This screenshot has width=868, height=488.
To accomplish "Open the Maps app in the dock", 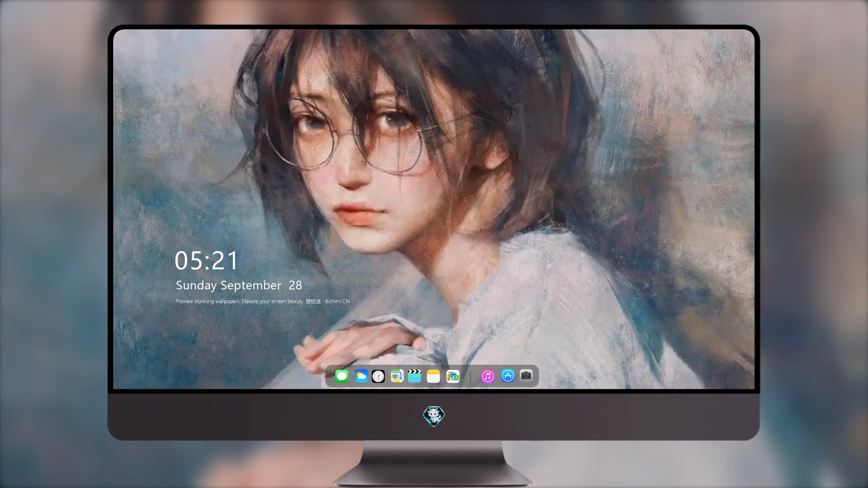I will [x=397, y=376].
